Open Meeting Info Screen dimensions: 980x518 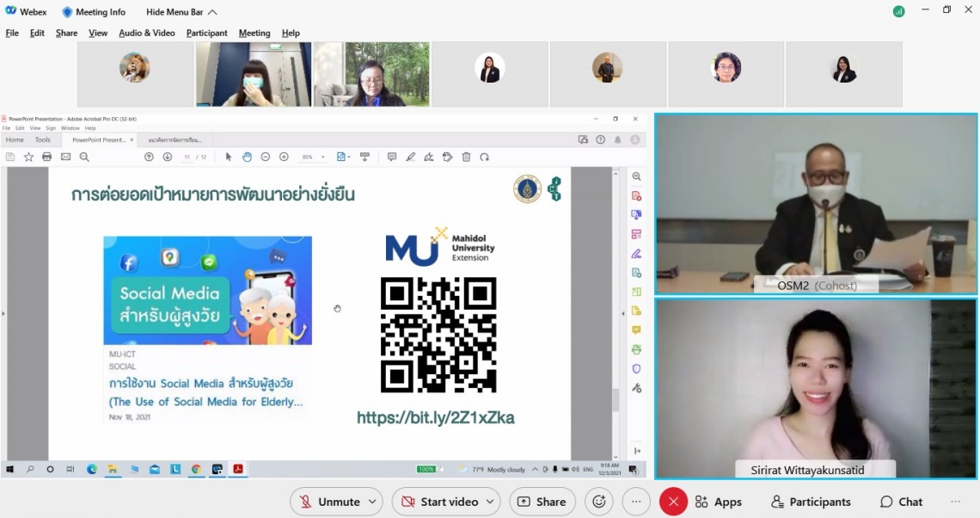point(94,12)
